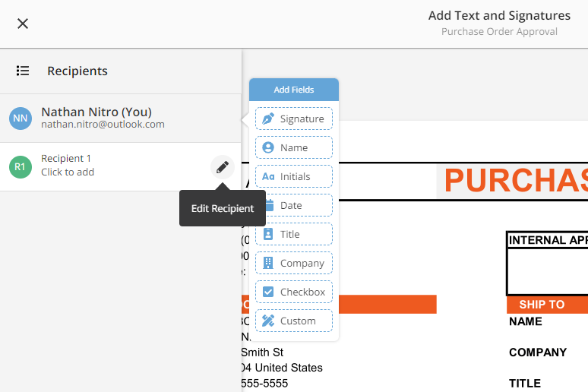Select Nathan Nitro (You) recipient

point(103,118)
